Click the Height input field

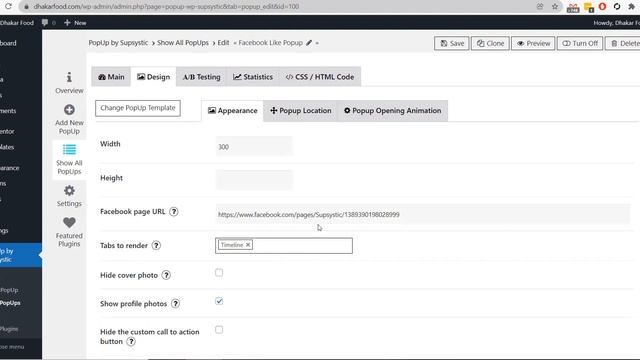pyautogui.click(x=254, y=180)
